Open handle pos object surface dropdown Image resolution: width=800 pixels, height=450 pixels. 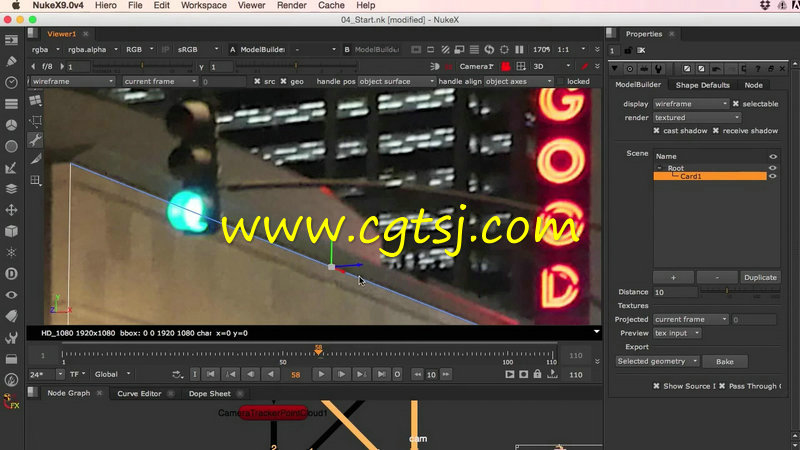(396, 81)
